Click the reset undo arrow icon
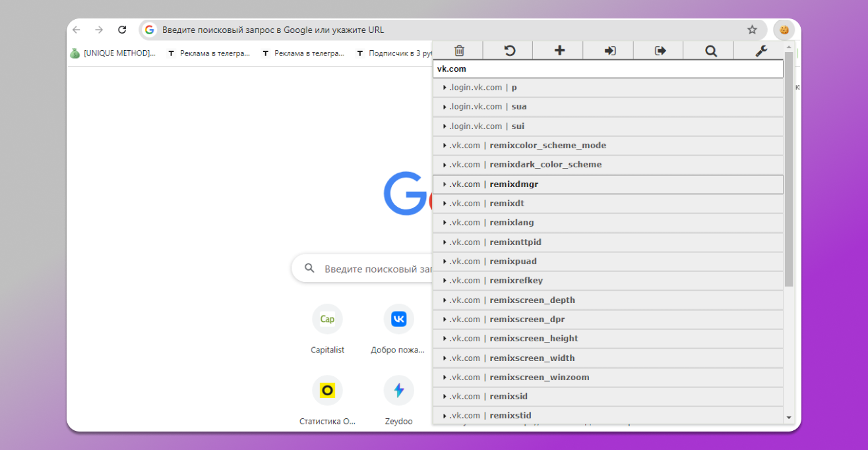This screenshot has width=868, height=450. coord(509,51)
